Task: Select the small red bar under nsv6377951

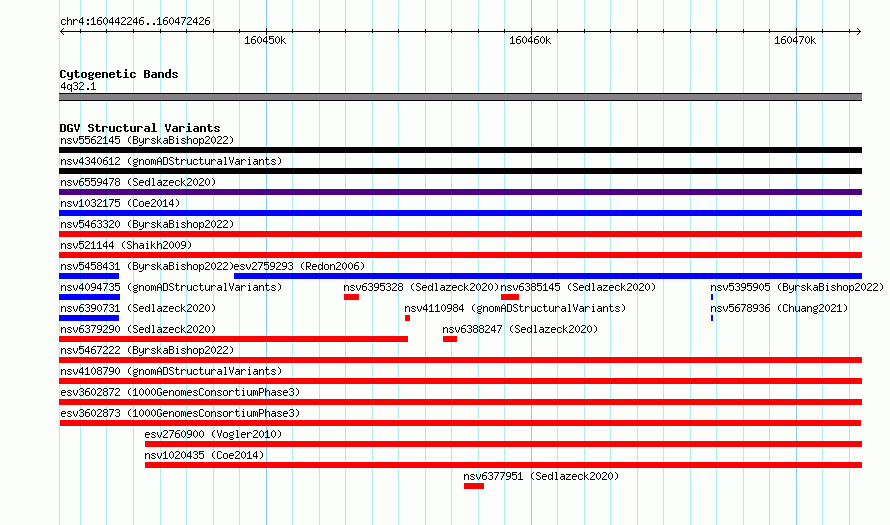Action: point(474,486)
